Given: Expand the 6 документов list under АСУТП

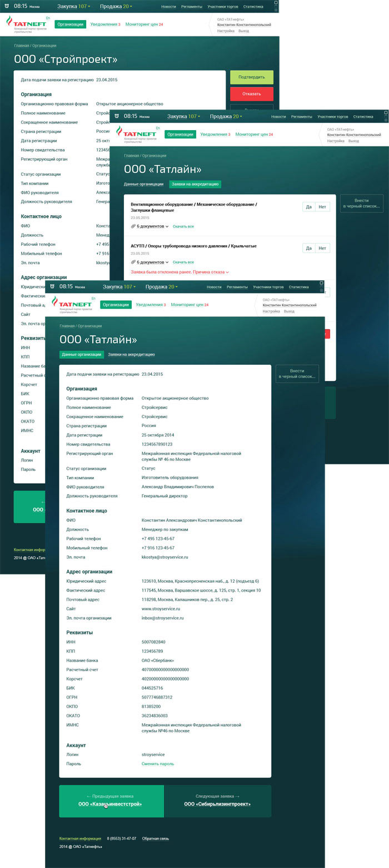Looking at the screenshot, I should (150, 262).
